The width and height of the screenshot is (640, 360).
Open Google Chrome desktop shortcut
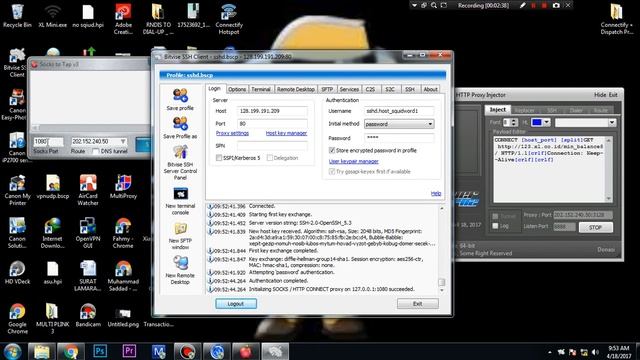pyautogui.click(x=17, y=318)
